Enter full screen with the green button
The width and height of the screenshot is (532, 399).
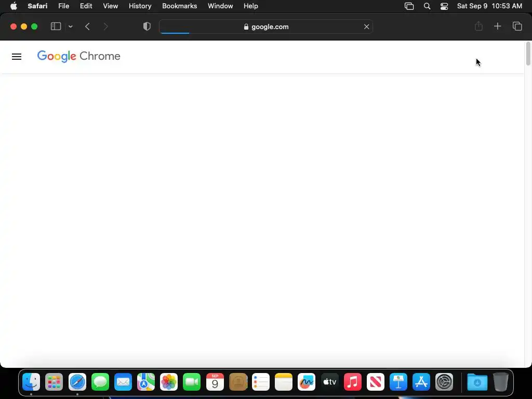coord(34,26)
